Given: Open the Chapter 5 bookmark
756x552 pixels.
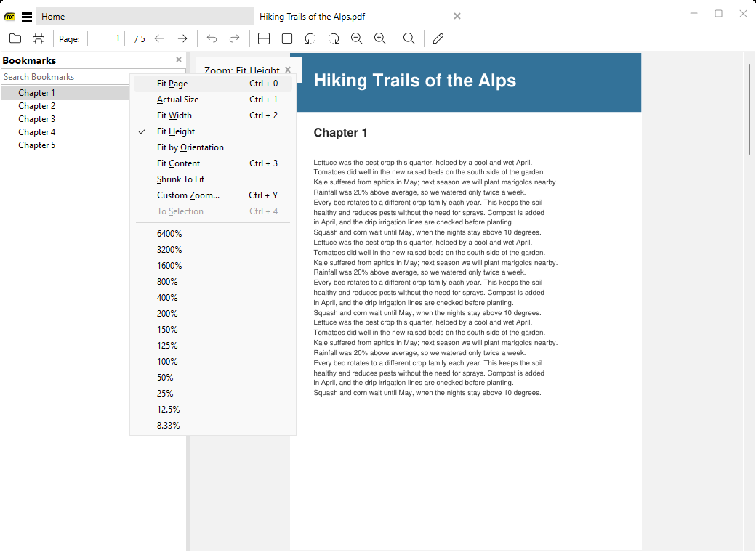Looking at the screenshot, I should click(x=36, y=145).
